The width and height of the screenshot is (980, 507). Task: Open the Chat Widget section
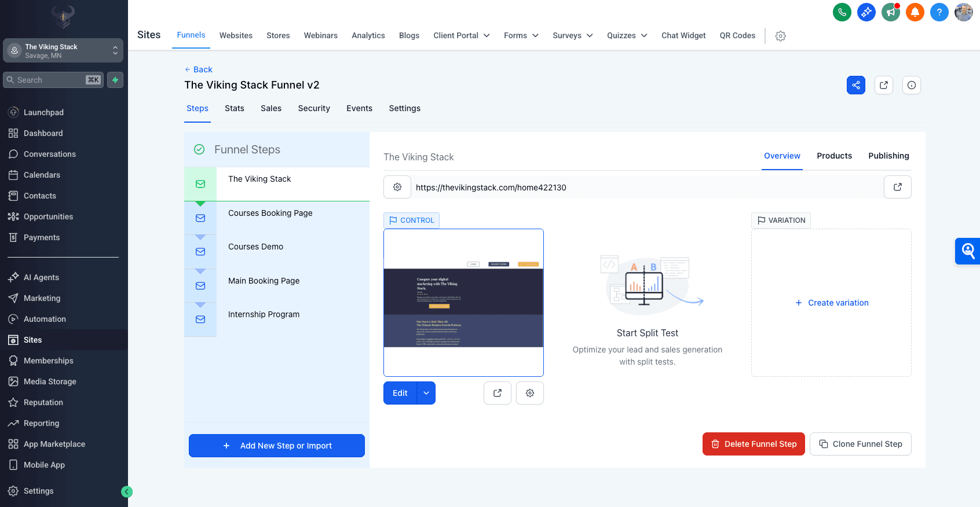(683, 35)
